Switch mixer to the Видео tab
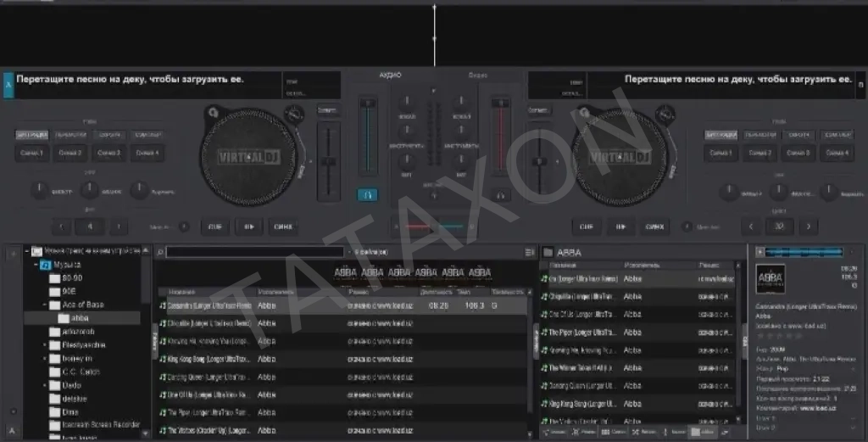The width and height of the screenshot is (868, 442). click(478, 75)
